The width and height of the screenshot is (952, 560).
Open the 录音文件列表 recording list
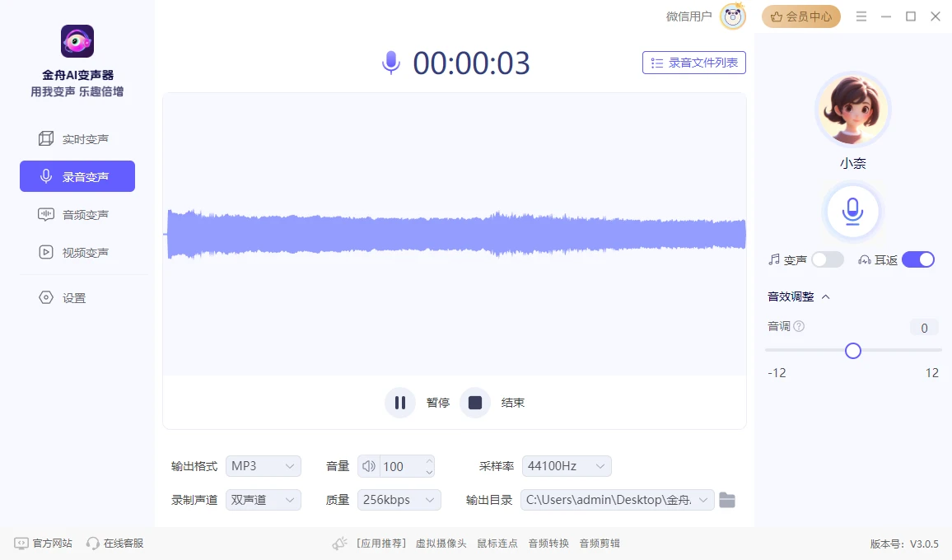point(693,63)
